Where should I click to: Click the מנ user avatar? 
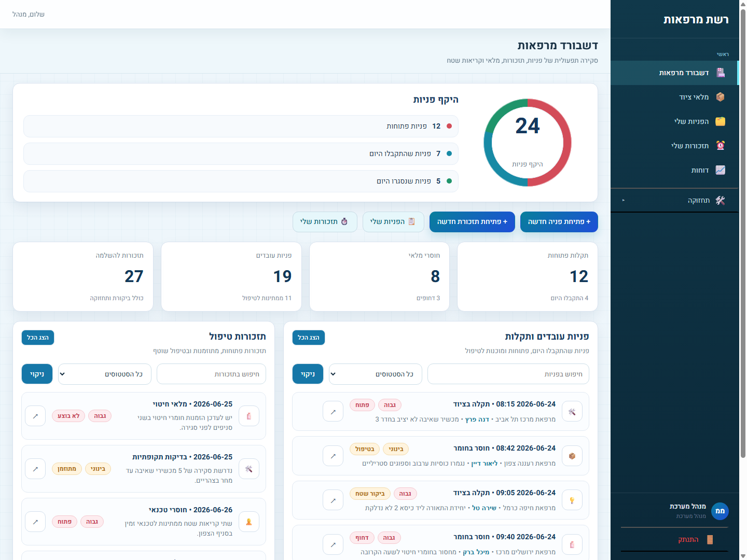720,511
